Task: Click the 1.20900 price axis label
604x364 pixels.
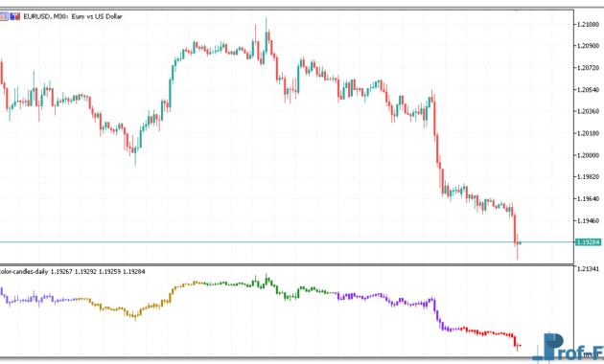Action: pos(588,46)
